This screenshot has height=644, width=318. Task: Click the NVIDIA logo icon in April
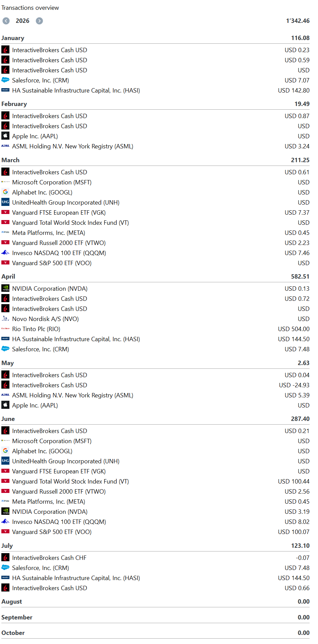tap(5, 288)
